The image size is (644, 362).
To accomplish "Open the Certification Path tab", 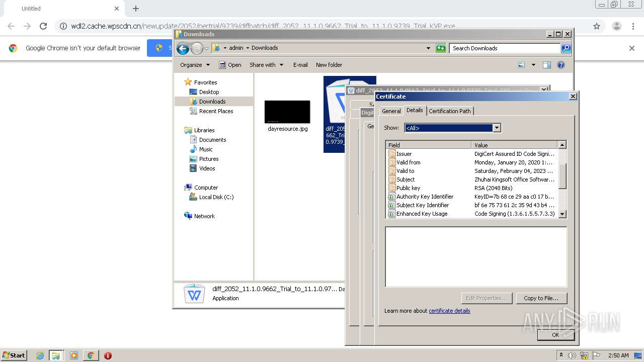I will [x=450, y=111].
